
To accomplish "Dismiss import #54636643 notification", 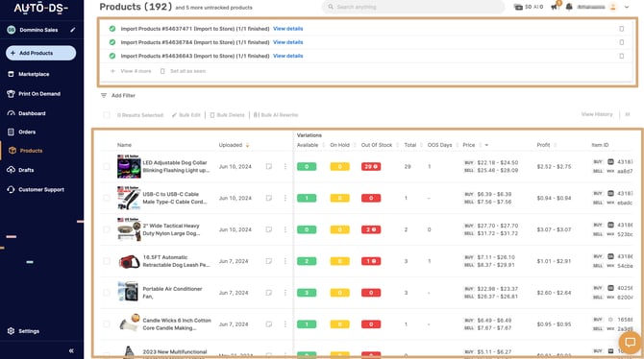I will coord(621,56).
